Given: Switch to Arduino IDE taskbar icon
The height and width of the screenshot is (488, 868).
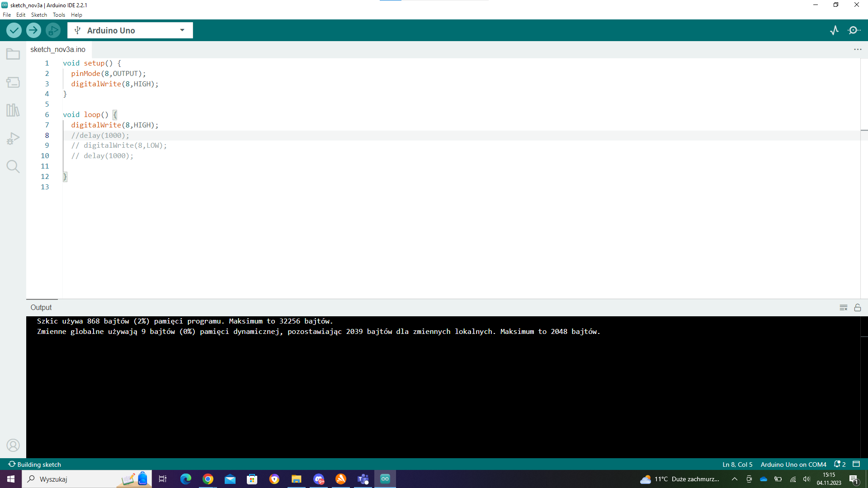Looking at the screenshot, I should pyautogui.click(x=385, y=479).
